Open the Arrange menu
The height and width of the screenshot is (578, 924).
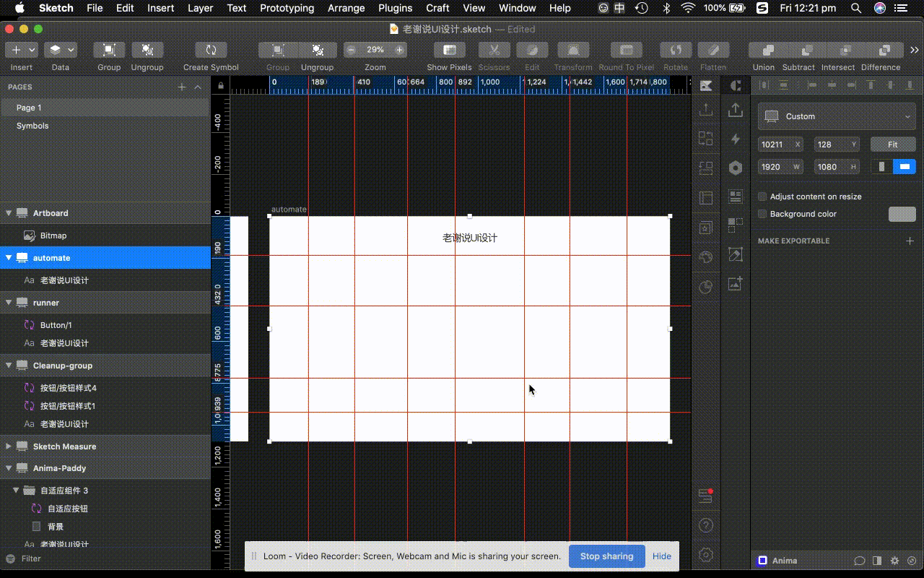coord(346,8)
